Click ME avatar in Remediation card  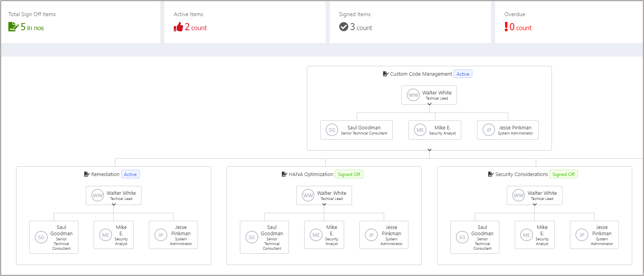tap(105, 235)
